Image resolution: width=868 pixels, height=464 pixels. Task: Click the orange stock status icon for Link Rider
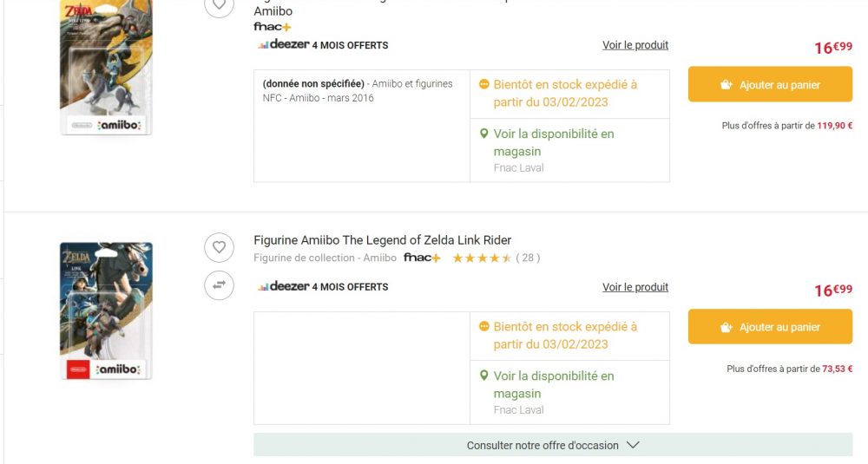point(484,327)
